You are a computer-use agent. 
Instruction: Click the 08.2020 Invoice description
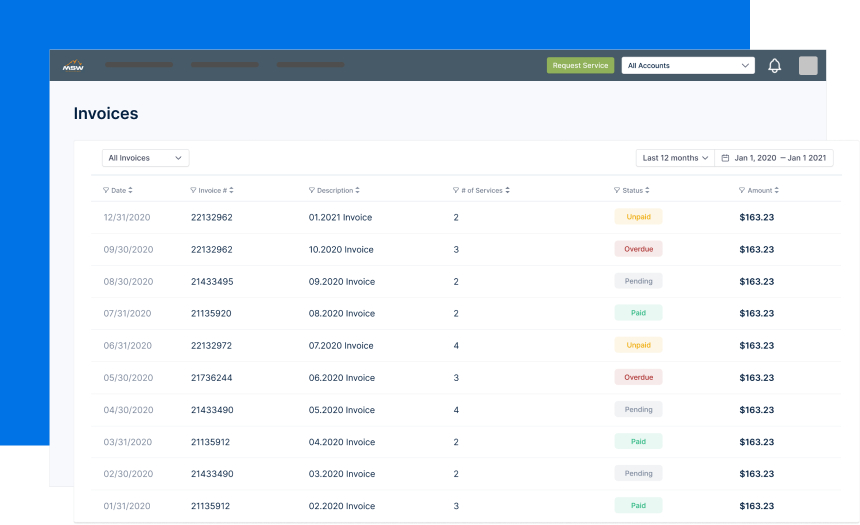pos(342,313)
